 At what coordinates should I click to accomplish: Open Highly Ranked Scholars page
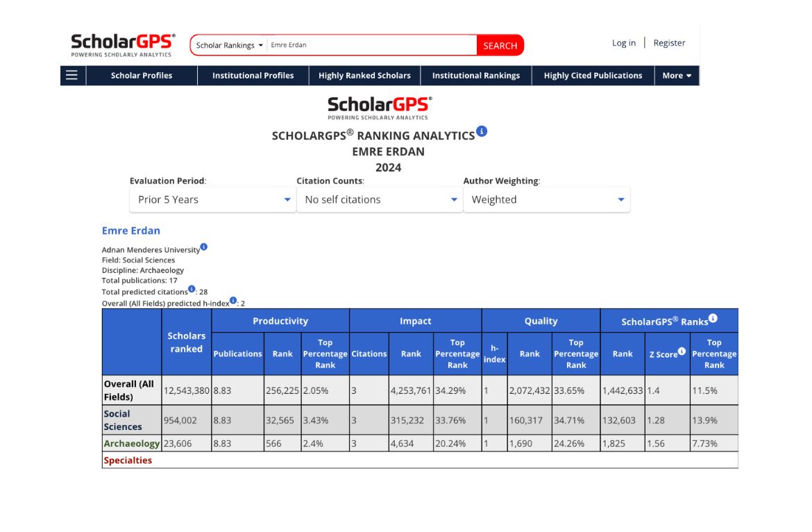(x=364, y=76)
